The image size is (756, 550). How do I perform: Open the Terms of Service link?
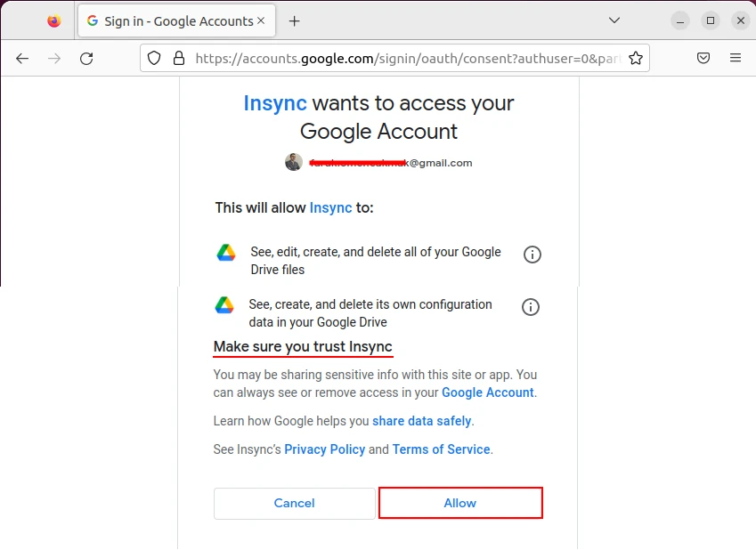pyautogui.click(x=441, y=449)
